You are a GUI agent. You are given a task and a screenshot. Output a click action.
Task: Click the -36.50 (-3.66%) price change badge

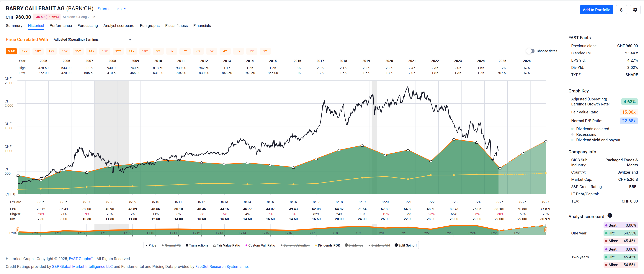coord(47,17)
